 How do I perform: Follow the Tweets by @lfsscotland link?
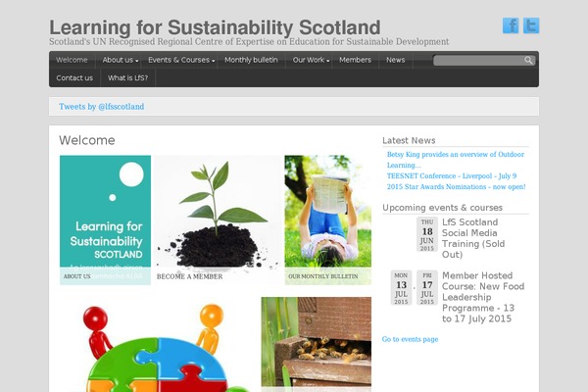pos(101,107)
